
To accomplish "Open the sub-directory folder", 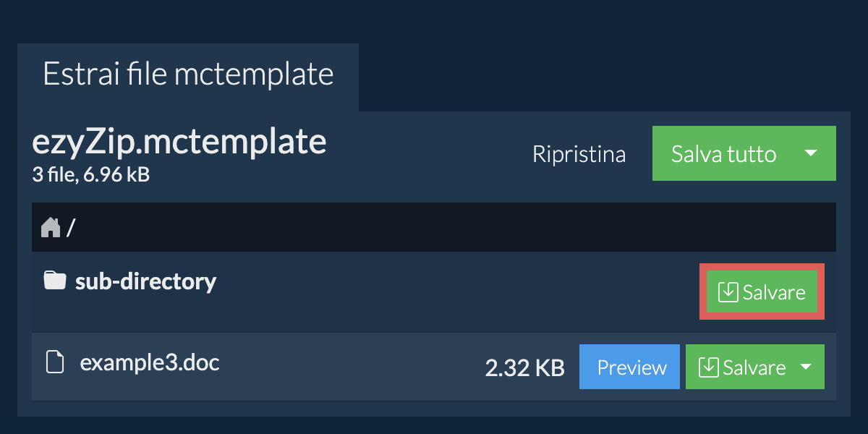I will coord(145,281).
